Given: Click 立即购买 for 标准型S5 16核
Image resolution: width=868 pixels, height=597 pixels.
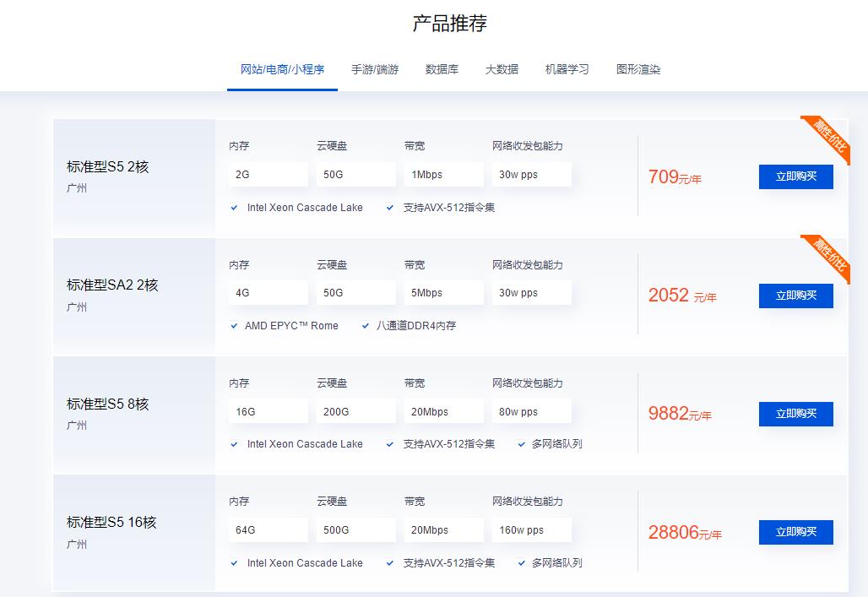Looking at the screenshot, I should coord(796,532).
